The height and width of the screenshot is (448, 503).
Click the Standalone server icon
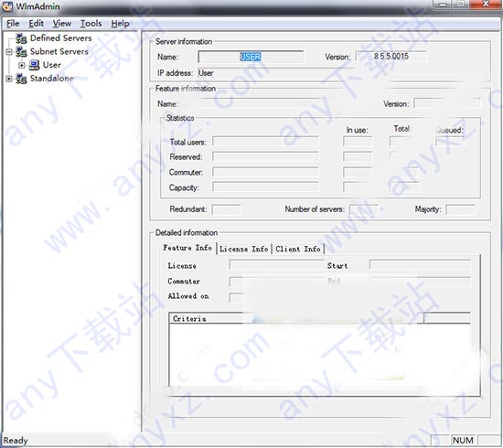coord(22,79)
